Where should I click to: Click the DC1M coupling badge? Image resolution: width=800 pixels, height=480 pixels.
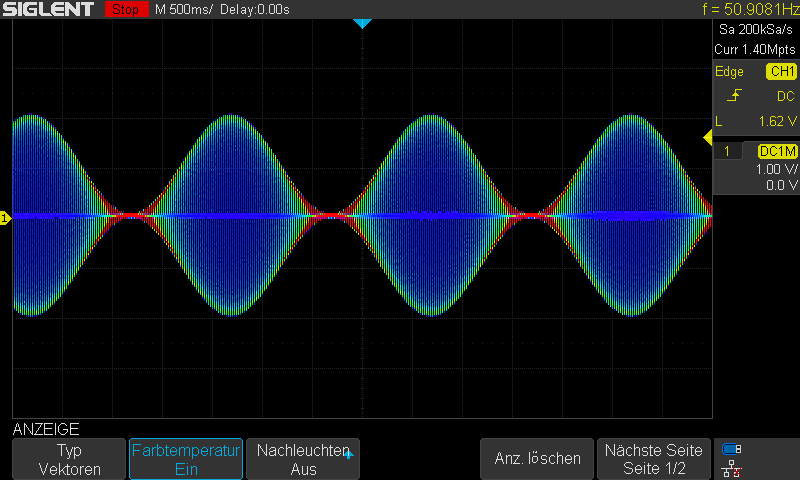[777, 151]
